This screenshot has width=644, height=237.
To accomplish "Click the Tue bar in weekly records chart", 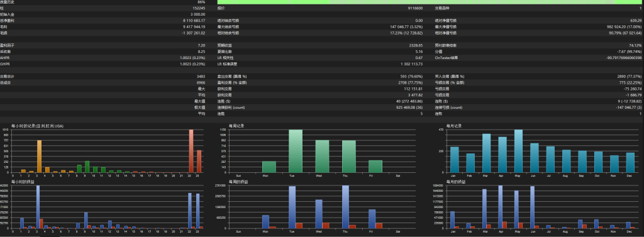I will click(x=296, y=151).
